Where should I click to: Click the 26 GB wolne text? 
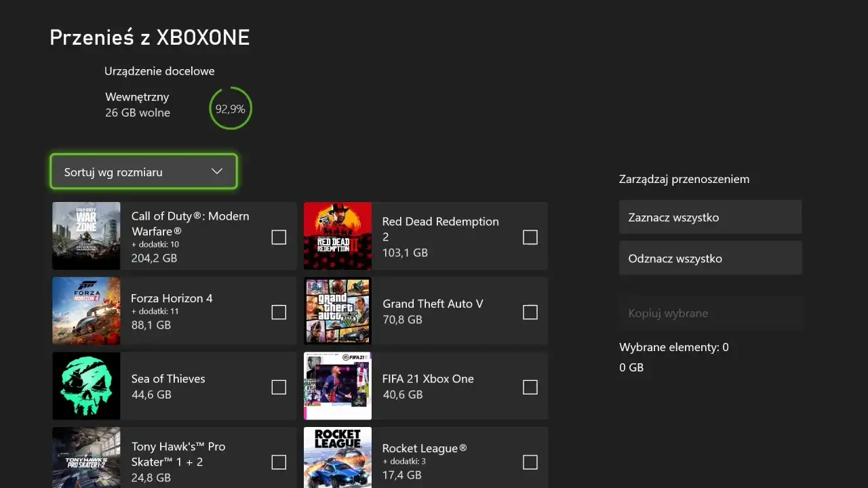pos(138,113)
